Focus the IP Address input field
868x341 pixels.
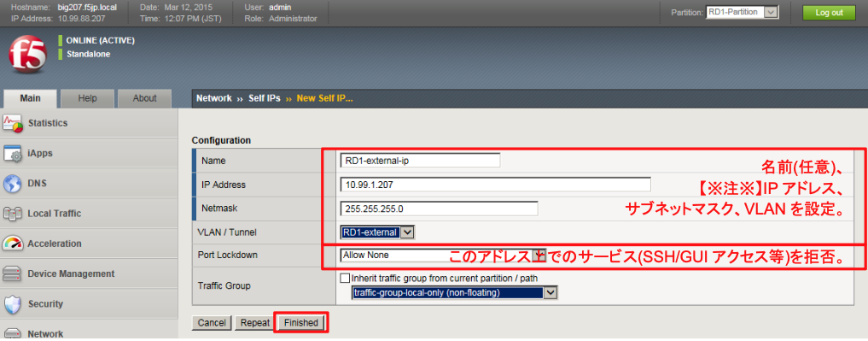point(495,185)
